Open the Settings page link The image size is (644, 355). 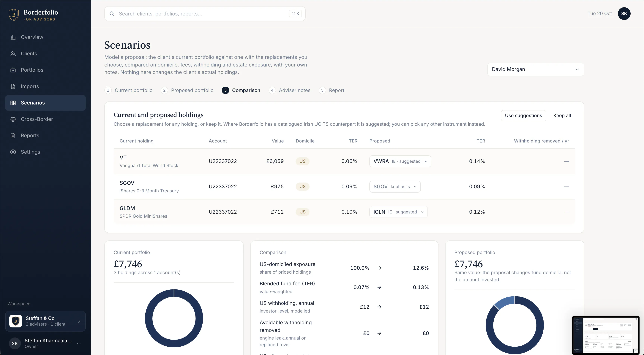tap(45, 152)
